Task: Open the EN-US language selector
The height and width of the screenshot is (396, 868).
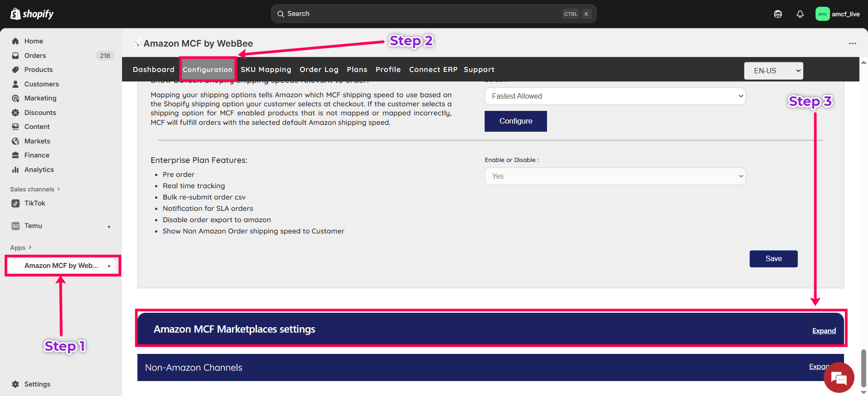Action: (x=773, y=71)
